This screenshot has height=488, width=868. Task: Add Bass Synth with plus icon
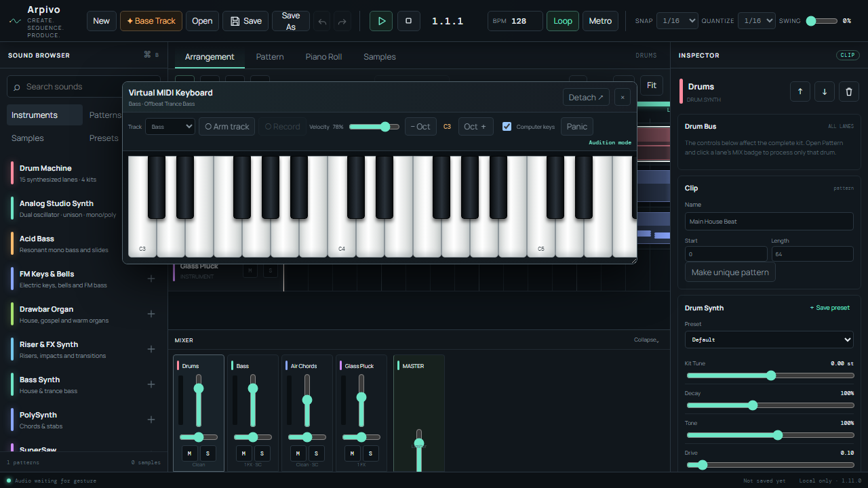(151, 384)
